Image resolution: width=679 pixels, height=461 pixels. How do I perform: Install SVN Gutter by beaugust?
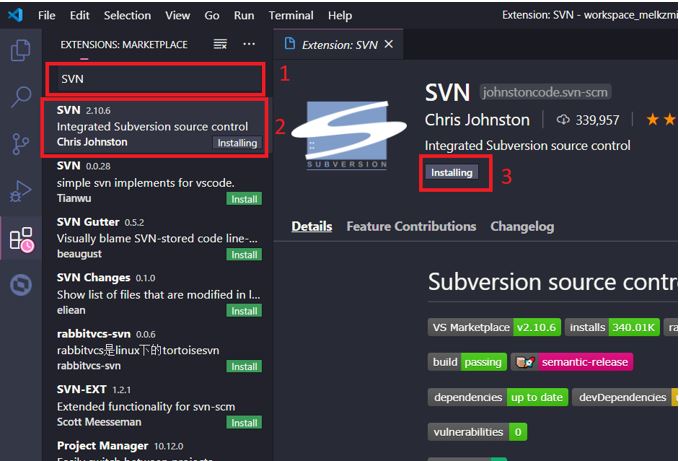click(244, 255)
